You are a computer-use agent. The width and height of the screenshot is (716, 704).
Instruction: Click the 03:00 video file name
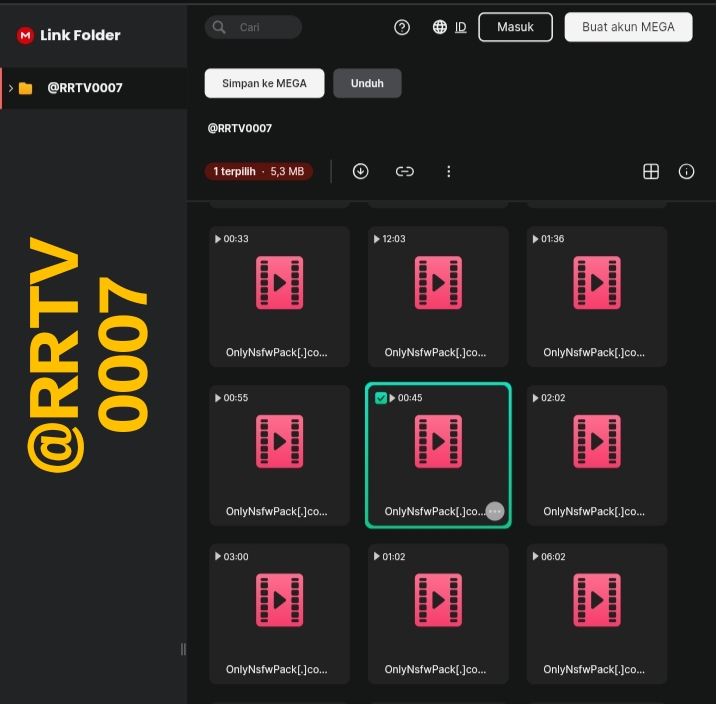coord(277,669)
